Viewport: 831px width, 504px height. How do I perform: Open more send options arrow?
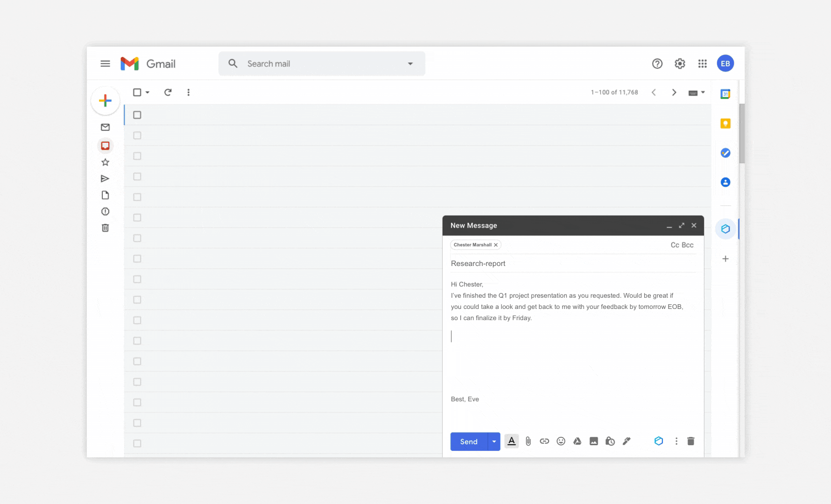coord(494,441)
